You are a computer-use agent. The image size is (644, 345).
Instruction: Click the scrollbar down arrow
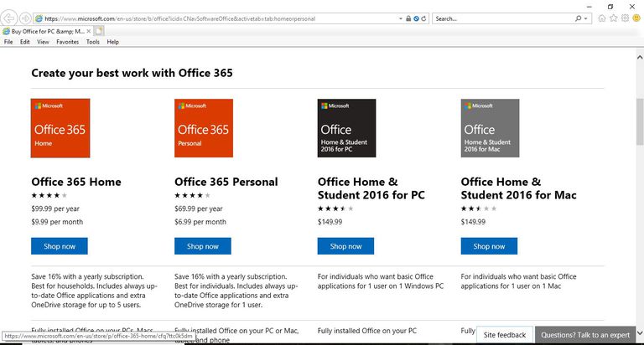click(640, 333)
